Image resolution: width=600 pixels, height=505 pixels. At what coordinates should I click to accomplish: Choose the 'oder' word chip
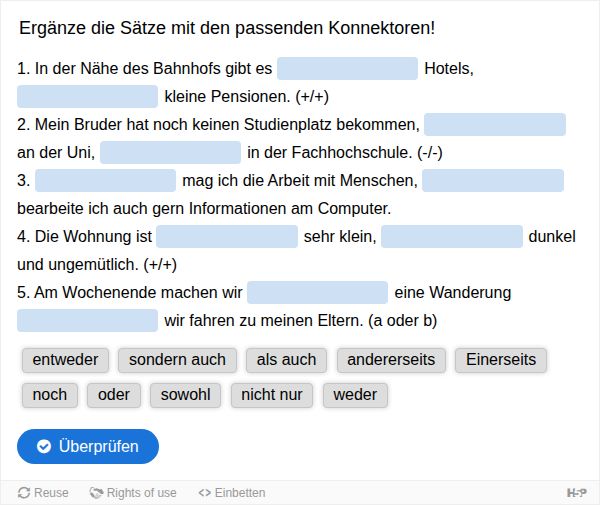[114, 395]
